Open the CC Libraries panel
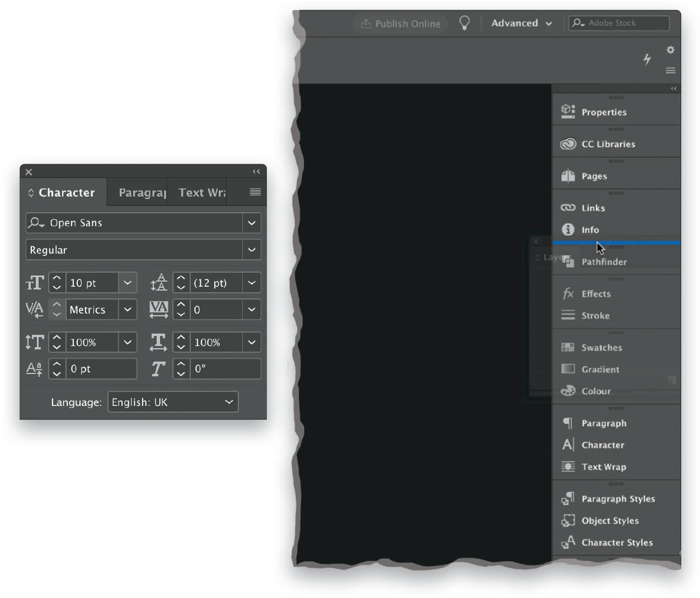 [x=608, y=144]
